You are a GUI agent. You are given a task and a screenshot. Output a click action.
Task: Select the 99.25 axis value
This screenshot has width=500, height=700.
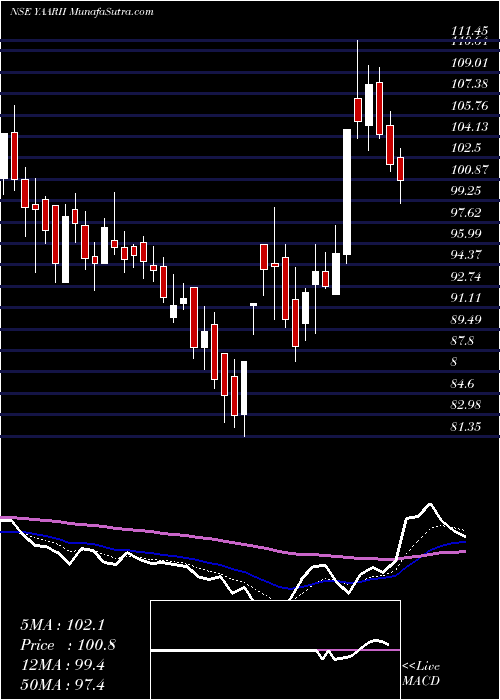click(x=467, y=191)
